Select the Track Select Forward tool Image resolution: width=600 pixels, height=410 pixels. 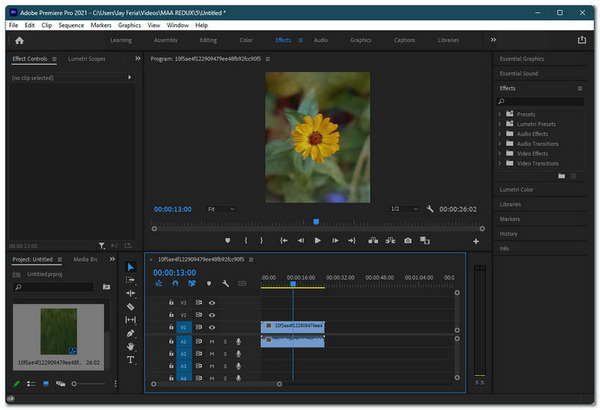[x=130, y=280]
